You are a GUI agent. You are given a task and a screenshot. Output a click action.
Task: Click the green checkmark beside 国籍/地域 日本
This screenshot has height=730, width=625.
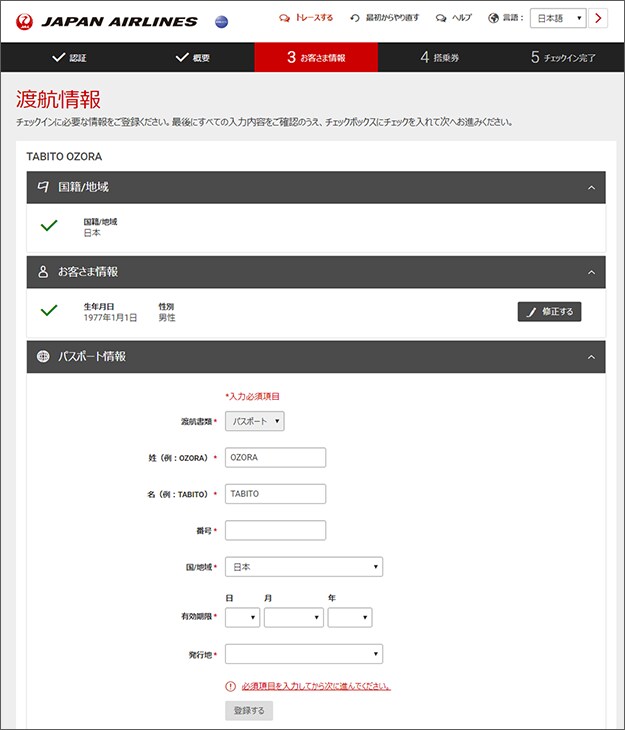point(49,226)
